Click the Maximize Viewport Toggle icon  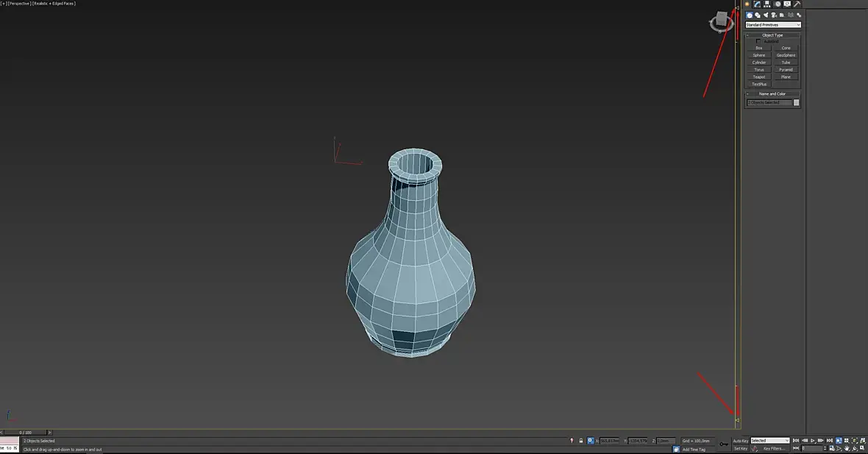[x=862, y=448]
